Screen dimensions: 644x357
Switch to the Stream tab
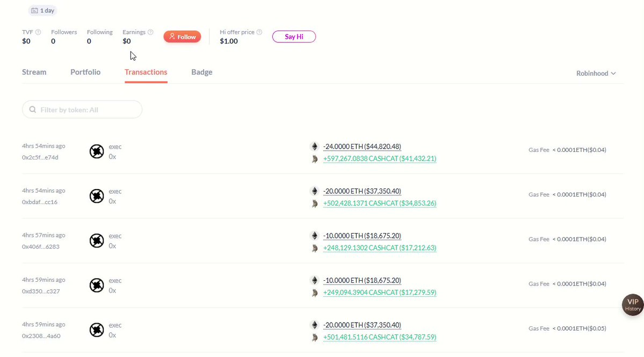(x=34, y=72)
